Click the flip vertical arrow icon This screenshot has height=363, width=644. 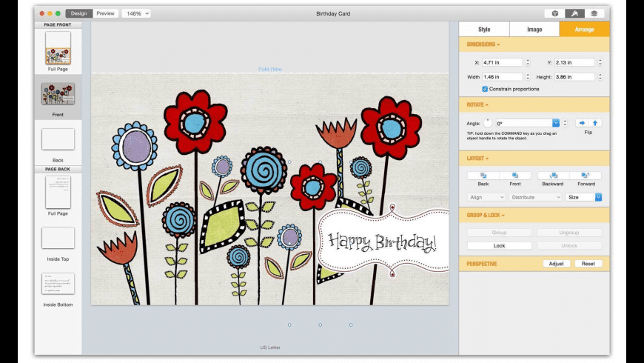[595, 123]
